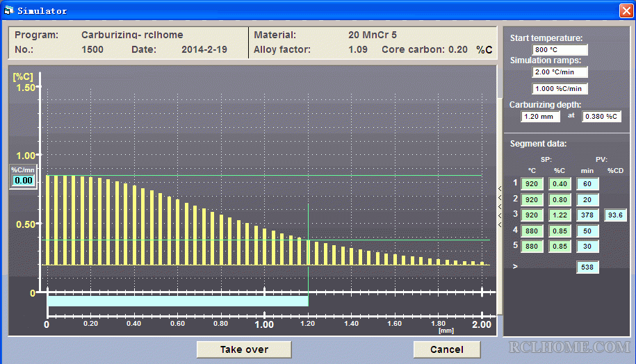Close the Simulator window
This screenshot has height=364, width=636.
[626, 10]
